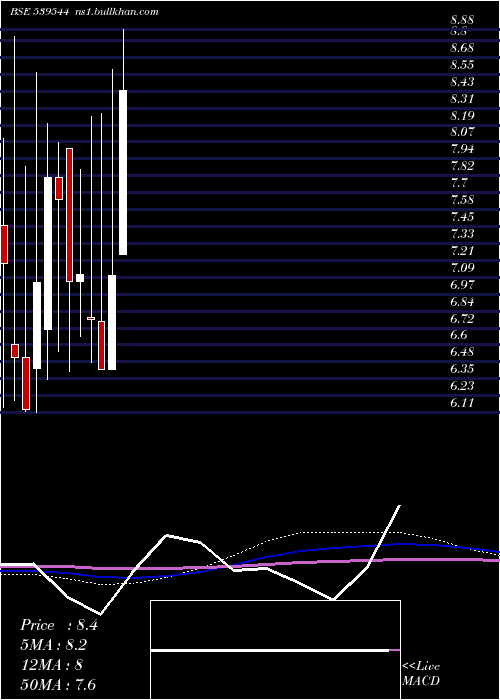Select the 7.21 price axis value
This screenshot has width=500, height=700.
tap(462, 250)
